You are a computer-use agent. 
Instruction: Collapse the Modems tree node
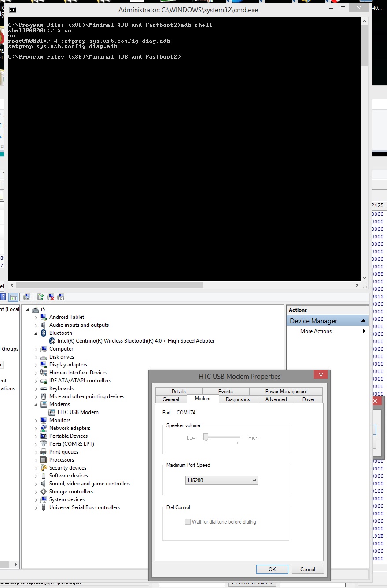(36, 404)
